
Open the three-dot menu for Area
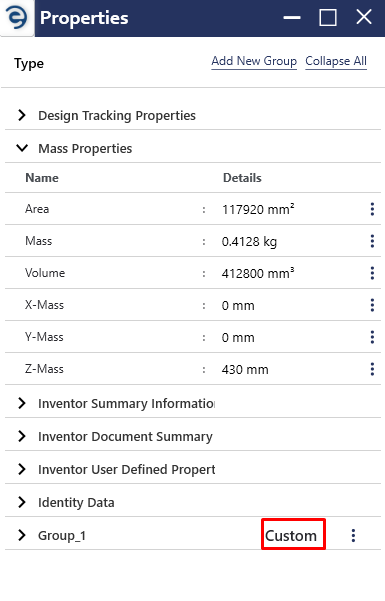(x=372, y=209)
